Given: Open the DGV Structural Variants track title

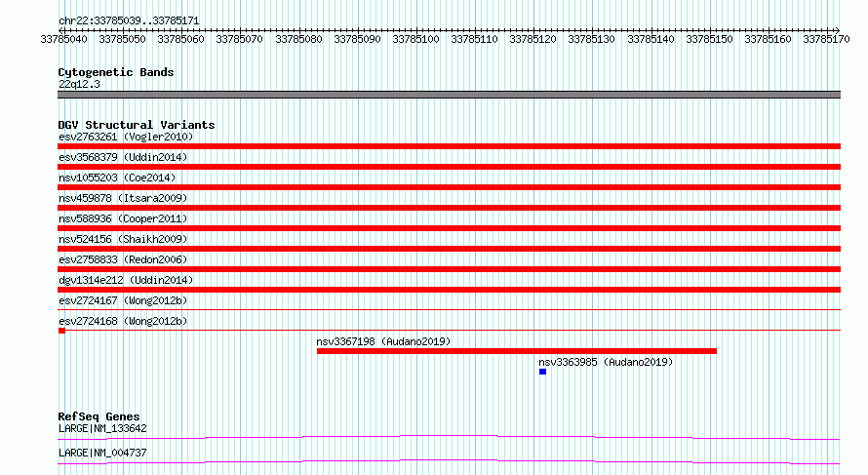Looking at the screenshot, I should (137, 125).
